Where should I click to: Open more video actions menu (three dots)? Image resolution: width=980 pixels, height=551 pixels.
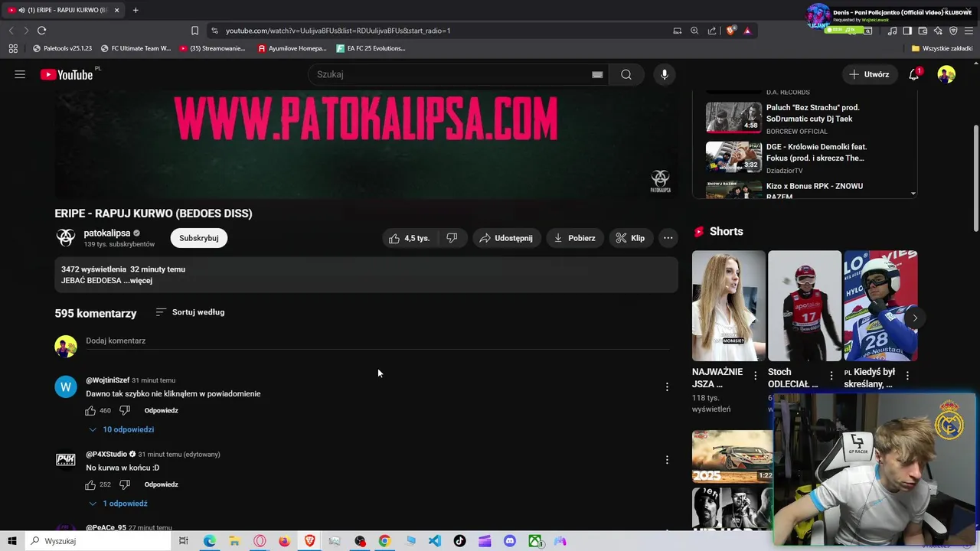668,238
